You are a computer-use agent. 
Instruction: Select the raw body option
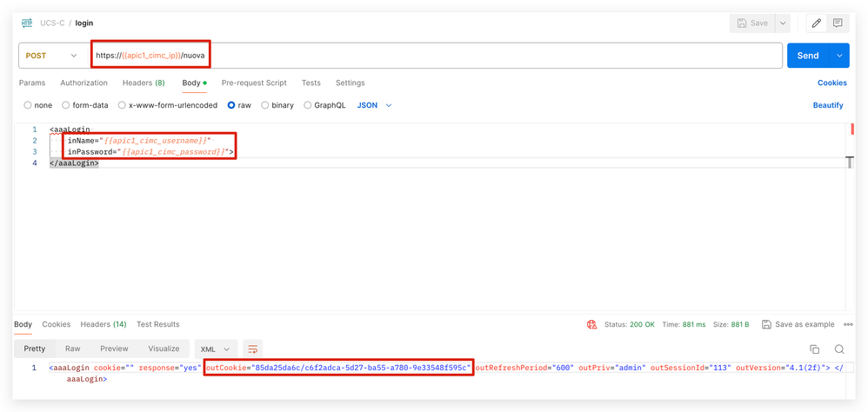pyautogui.click(x=239, y=105)
